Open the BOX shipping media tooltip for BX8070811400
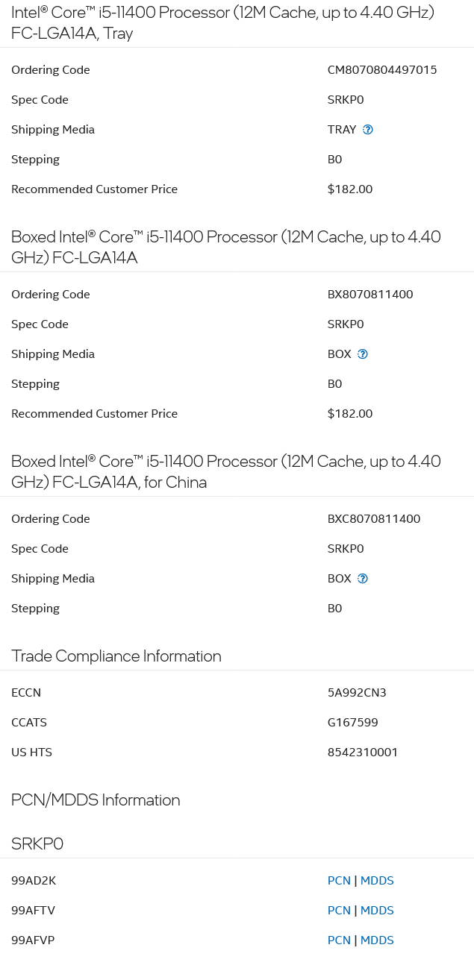 point(362,354)
